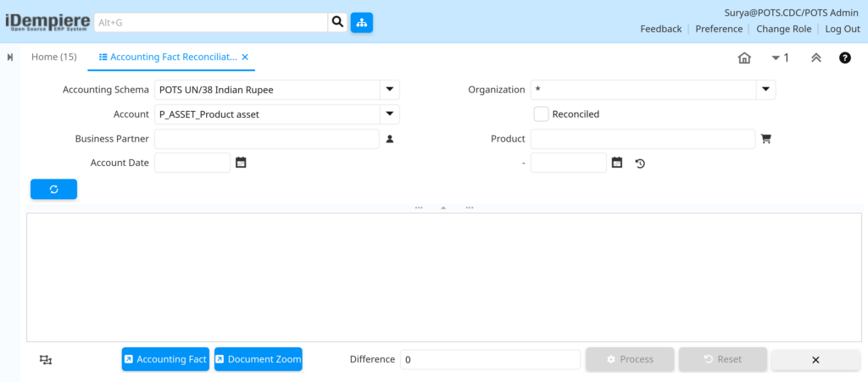Viewport: 868px width, 382px height.
Task: Click Log Out
Action: 843,30
